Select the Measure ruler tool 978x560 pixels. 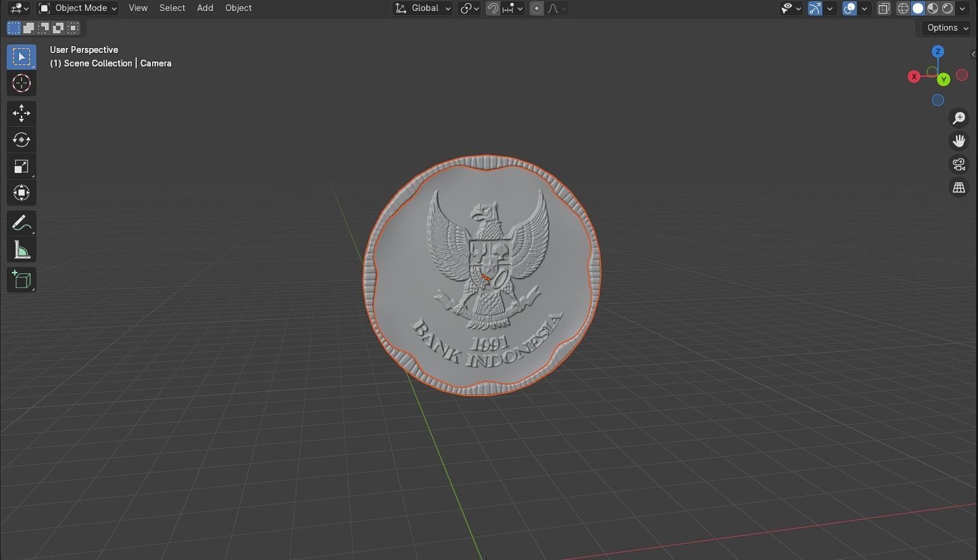22,250
